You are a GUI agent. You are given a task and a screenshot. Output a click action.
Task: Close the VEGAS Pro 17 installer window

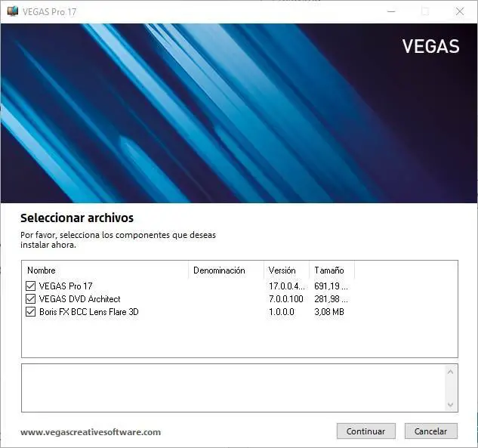point(460,11)
